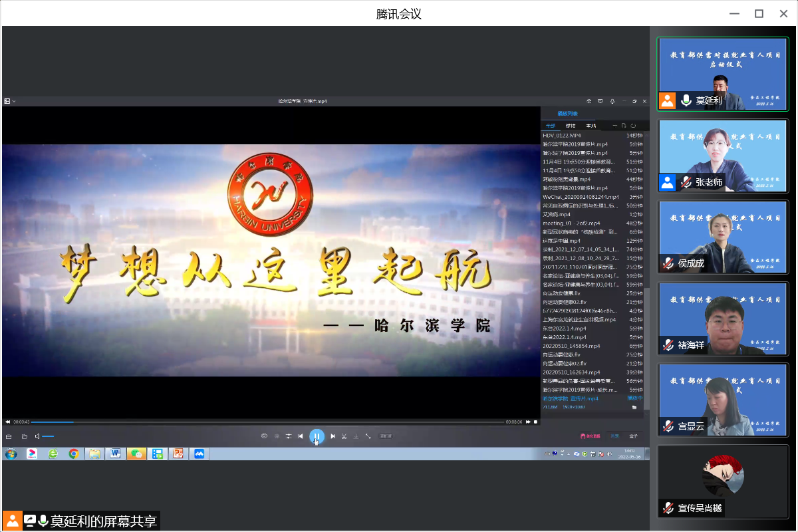Select 张老师's participant video thumbnail

point(723,156)
